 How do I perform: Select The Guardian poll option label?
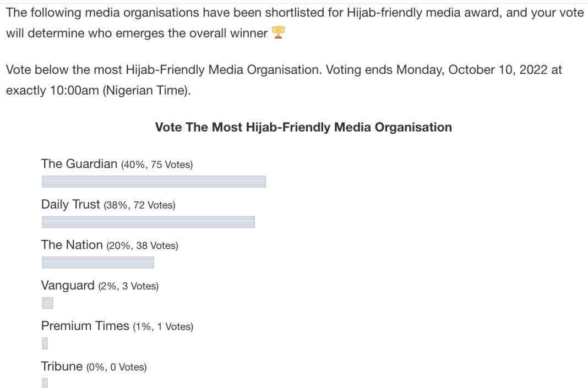point(79,163)
